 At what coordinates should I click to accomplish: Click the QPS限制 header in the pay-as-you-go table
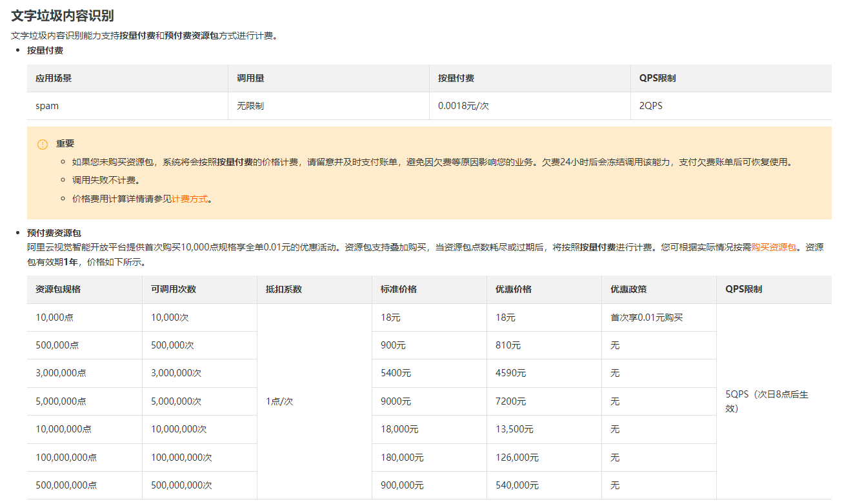click(731, 78)
